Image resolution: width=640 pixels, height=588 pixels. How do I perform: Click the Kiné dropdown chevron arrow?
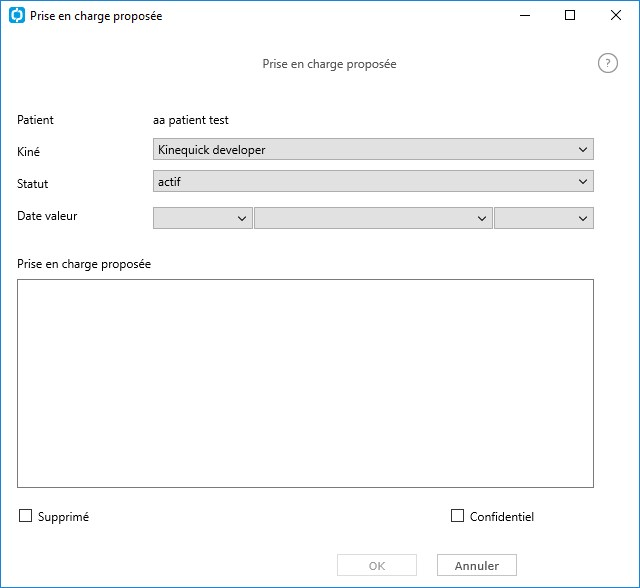pos(583,150)
